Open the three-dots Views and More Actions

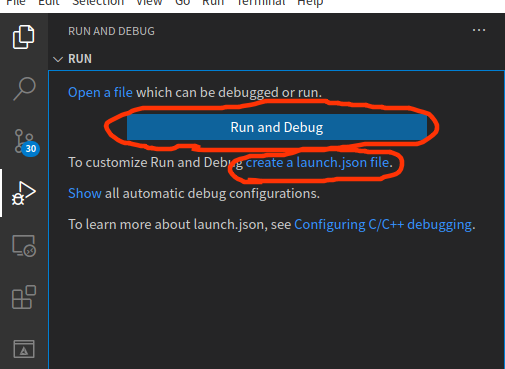(x=479, y=30)
